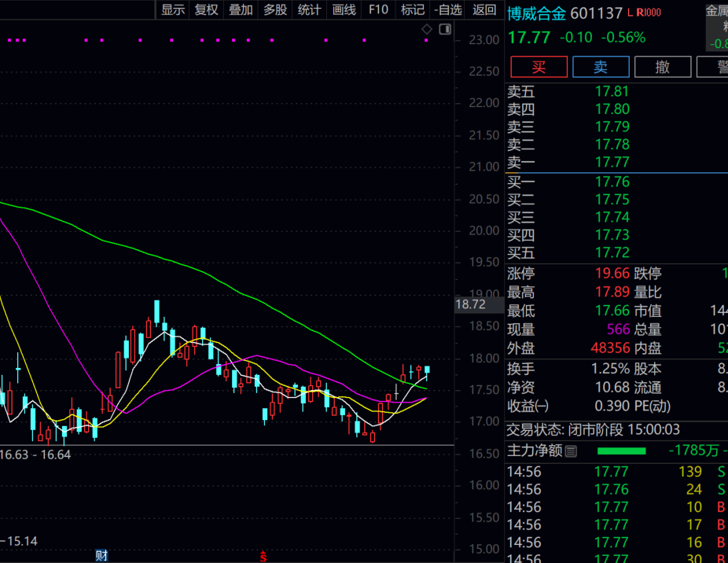Screen dimensions: 728x563
Task: Click the 换手 turnover value 1.25%
Action: (610, 369)
